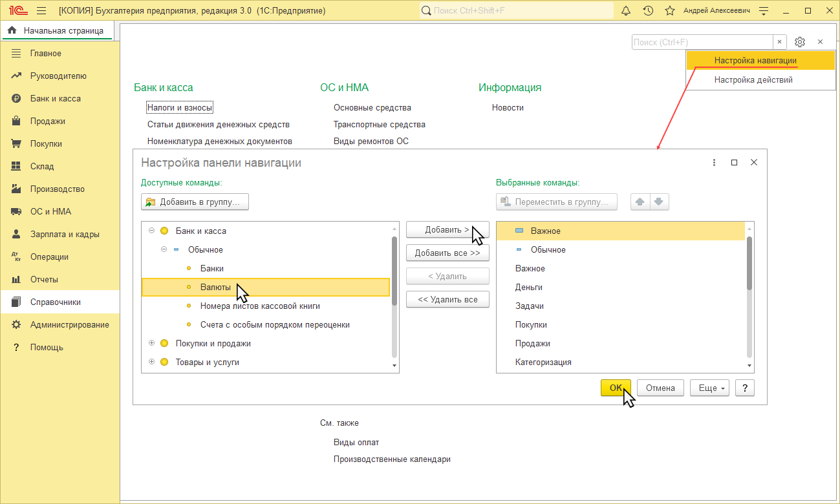Expand the Товары и услуги tree node
The width and height of the screenshot is (840, 504).
151,362
